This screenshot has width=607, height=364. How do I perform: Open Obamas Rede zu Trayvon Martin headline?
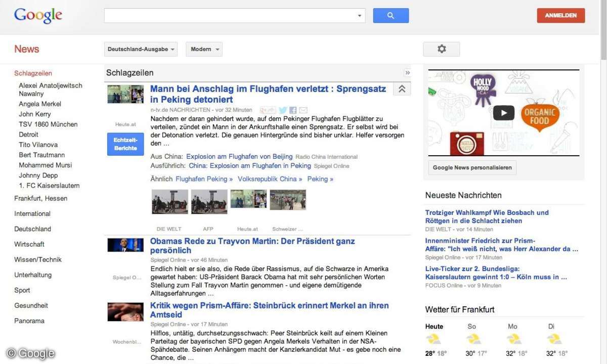click(252, 246)
